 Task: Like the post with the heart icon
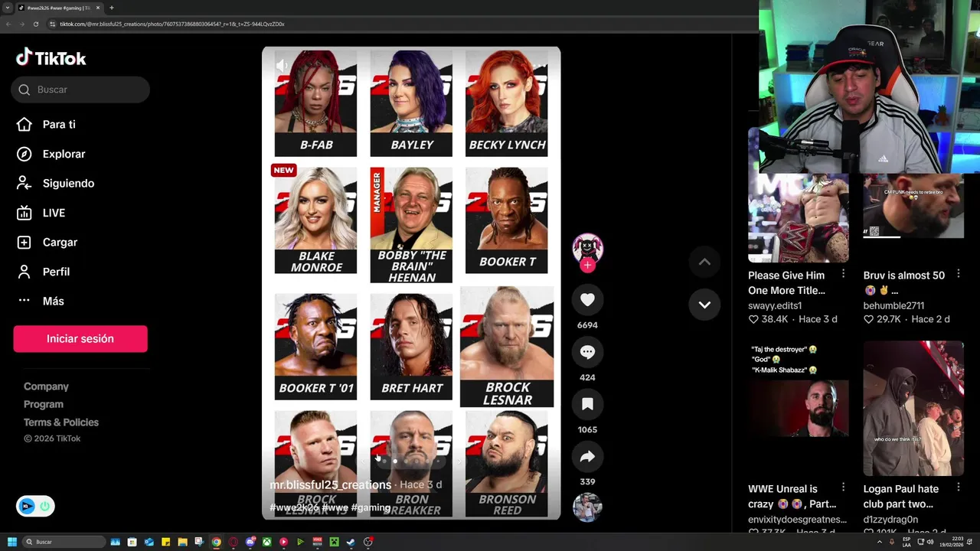[587, 300]
